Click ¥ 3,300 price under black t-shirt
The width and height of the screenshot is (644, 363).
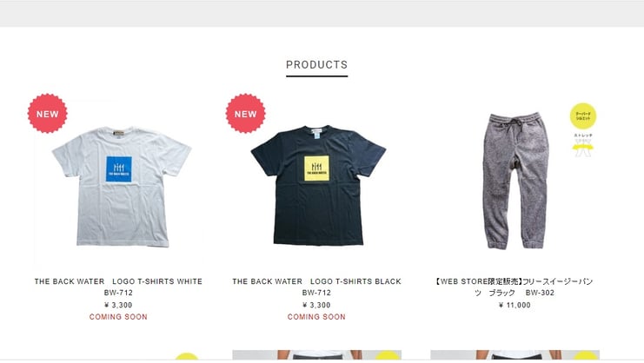(316, 305)
